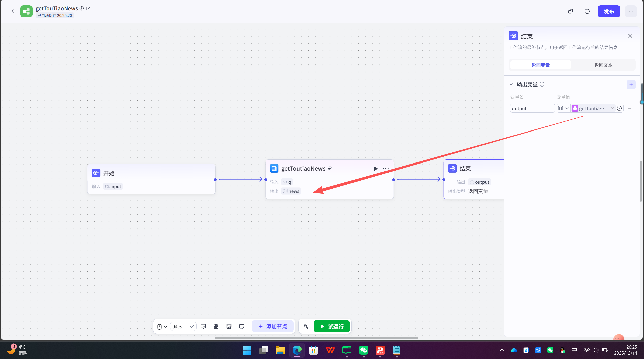The height and width of the screenshot is (359, 644).
Task: Click the output variable name field
Action: pos(532,108)
